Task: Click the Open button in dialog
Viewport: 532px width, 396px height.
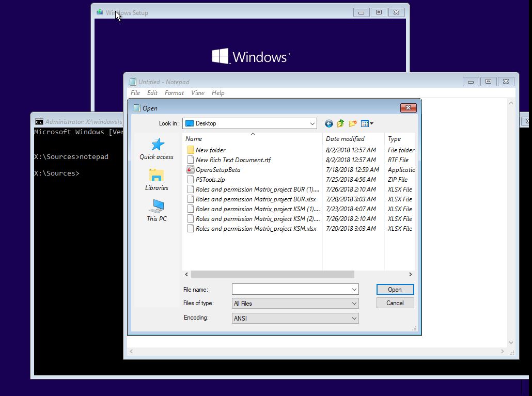Action: (395, 290)
